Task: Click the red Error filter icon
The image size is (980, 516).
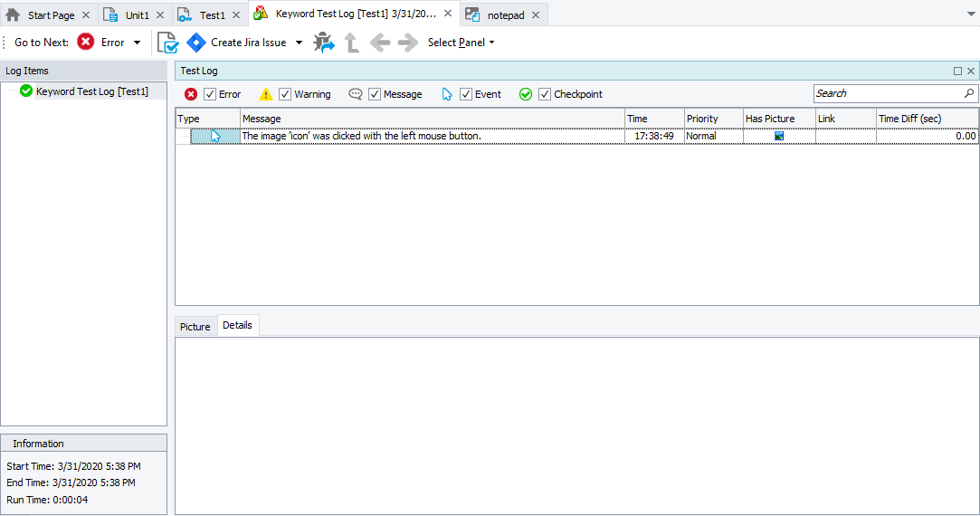Action: pos(191,94)
